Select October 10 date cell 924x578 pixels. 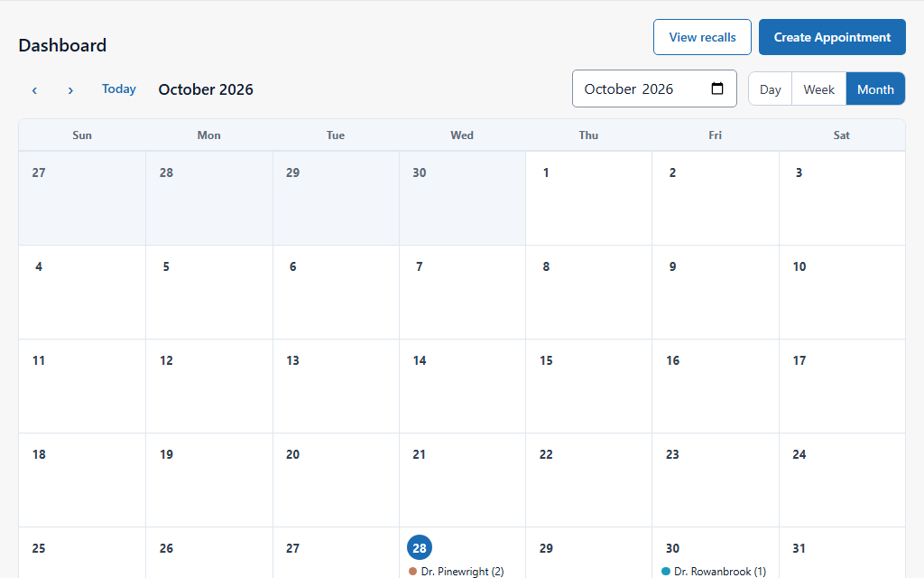[842, 292]
